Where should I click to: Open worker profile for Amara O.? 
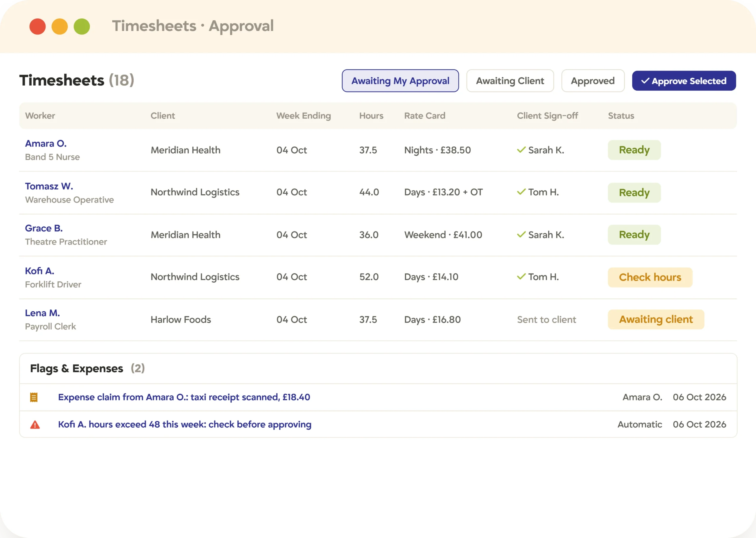(x=46, y=144)
